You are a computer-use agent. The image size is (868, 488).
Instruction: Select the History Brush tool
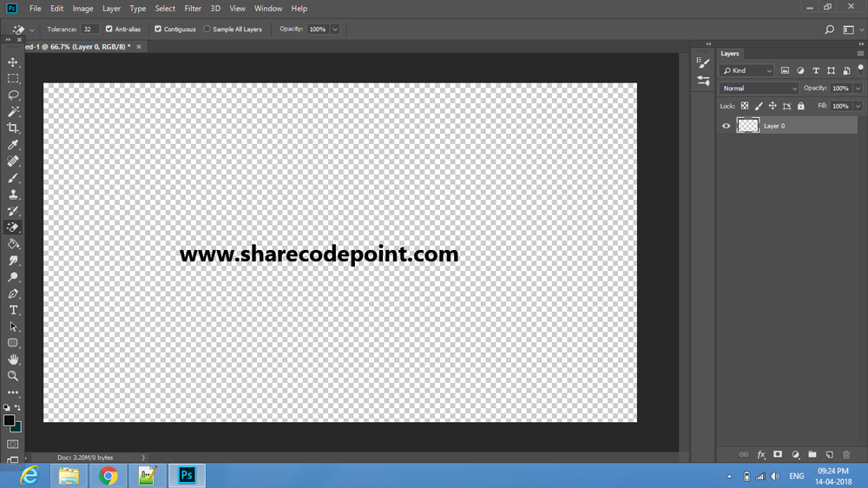point(13,211)
